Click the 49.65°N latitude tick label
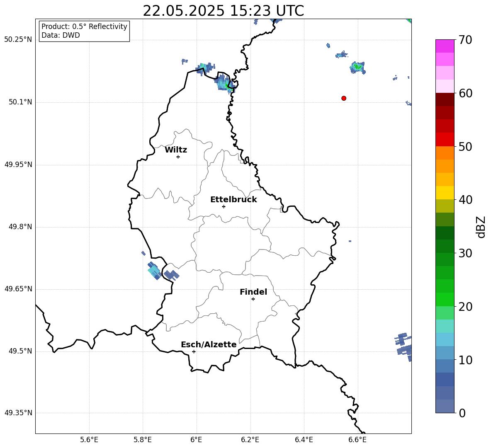 click(x=18, y=289)
